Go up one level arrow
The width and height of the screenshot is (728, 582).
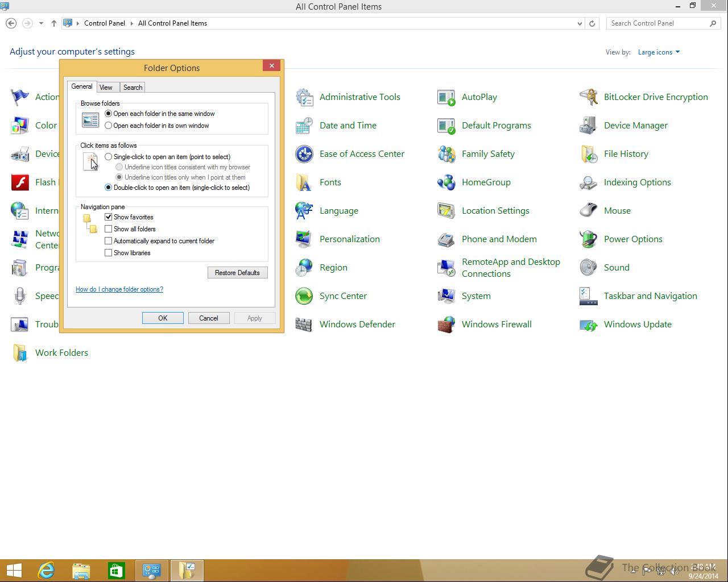tap(54, 23)
